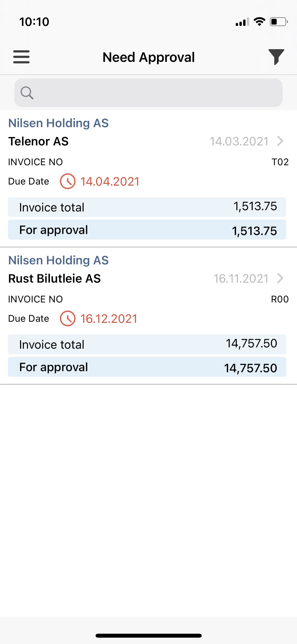Screen dimensions: 297x644
Task: Click the Telenor AS due date clock icon
Action: pyautogui.click(x=68, y=181)
